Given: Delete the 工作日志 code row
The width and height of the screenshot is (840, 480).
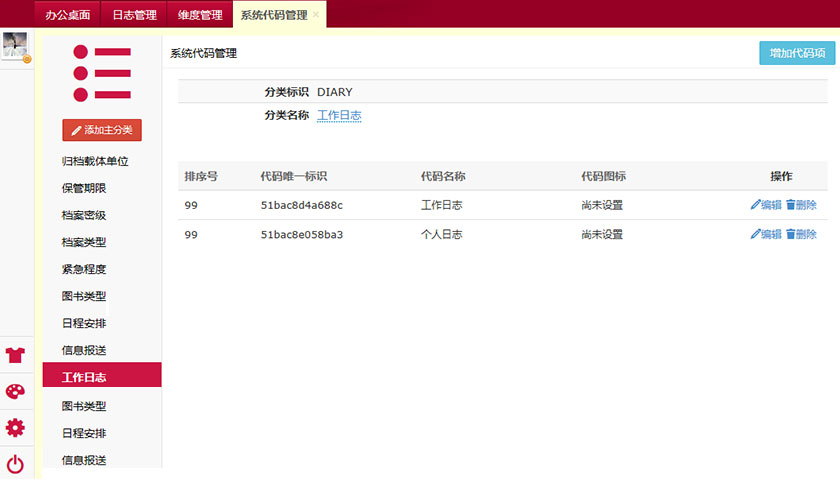Looking at the screenshot, I should (801, 205).
